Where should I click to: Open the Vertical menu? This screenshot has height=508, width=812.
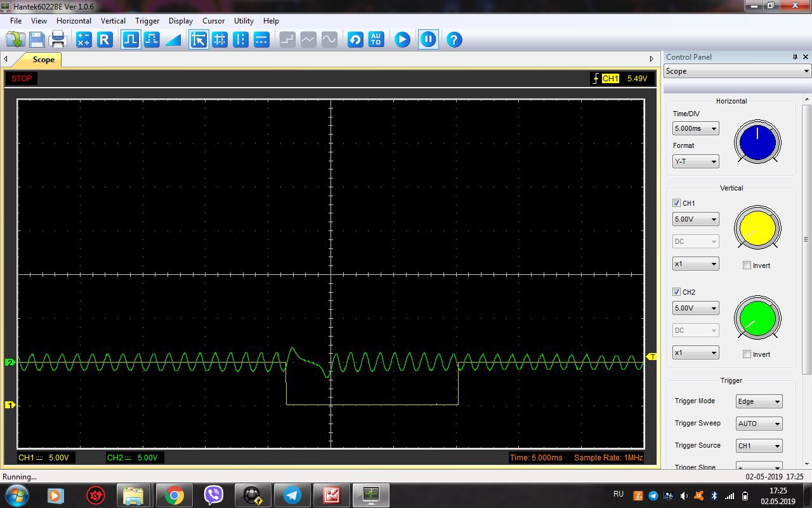(x=113, y=21)
